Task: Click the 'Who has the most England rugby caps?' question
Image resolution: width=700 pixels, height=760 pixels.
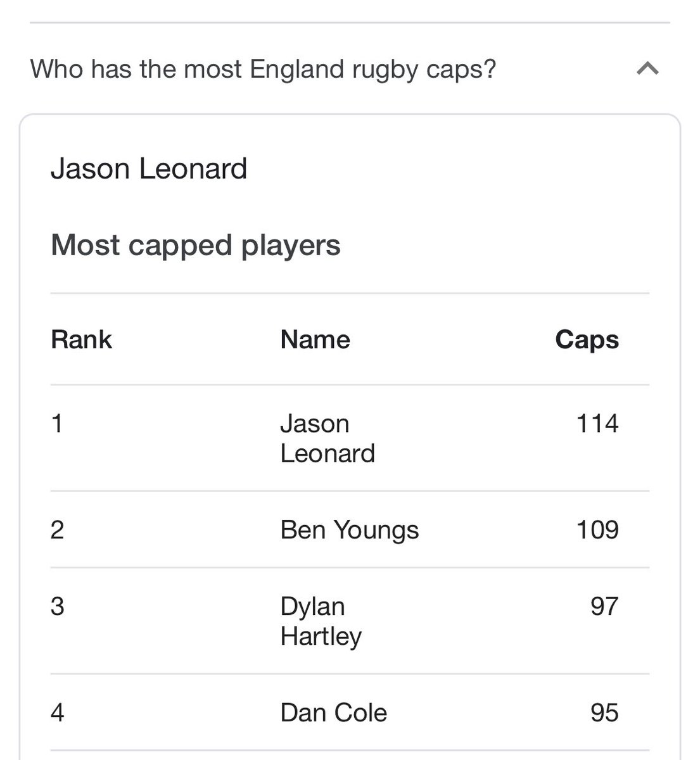Action: (263, 68)
